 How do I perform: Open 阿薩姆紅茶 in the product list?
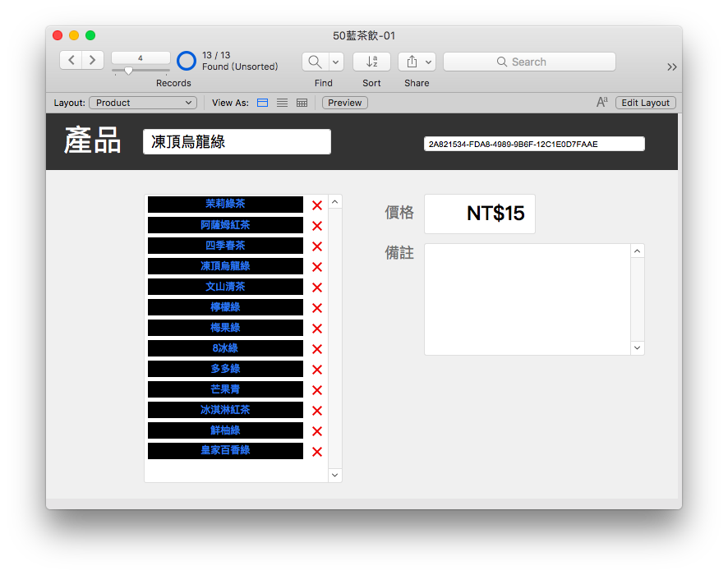[225, 225]
